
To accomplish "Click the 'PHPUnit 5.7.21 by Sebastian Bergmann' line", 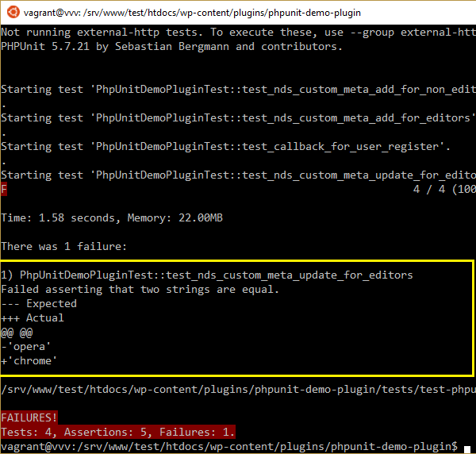I will tap(172, 47).
